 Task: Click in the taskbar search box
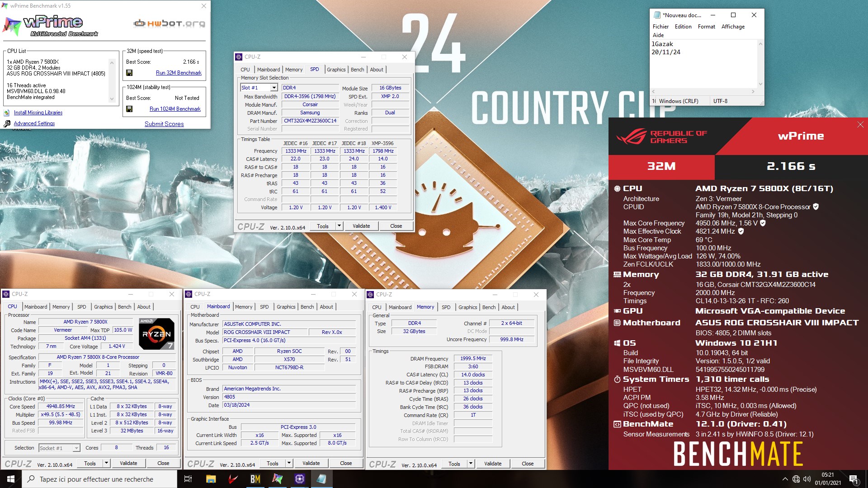coord(99,479)
